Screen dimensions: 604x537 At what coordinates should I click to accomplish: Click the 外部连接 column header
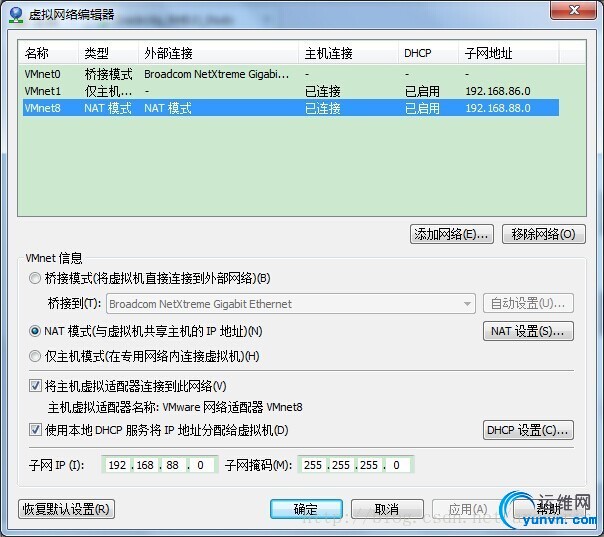pyautogui.click(x=218, y=53)
